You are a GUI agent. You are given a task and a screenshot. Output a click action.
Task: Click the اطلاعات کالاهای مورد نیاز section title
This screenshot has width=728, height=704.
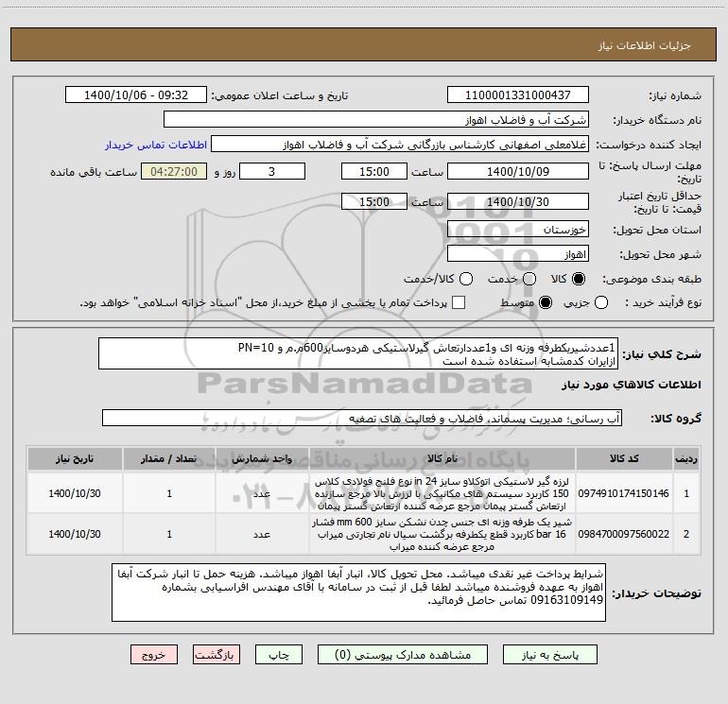point(631,385)
